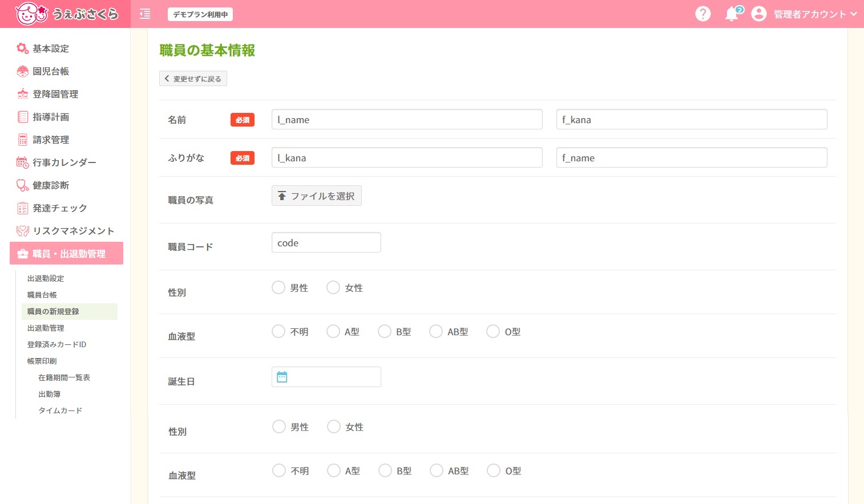
Task: Collapse the sidebar menu toggle icon
Action: click(145, 14)
